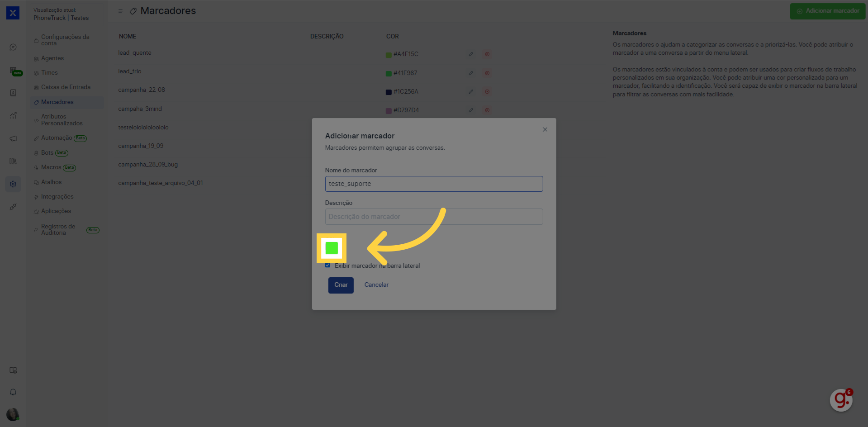Click the Adicionar marcador button
The image size is (868, 427).
(x=828, y=11)
